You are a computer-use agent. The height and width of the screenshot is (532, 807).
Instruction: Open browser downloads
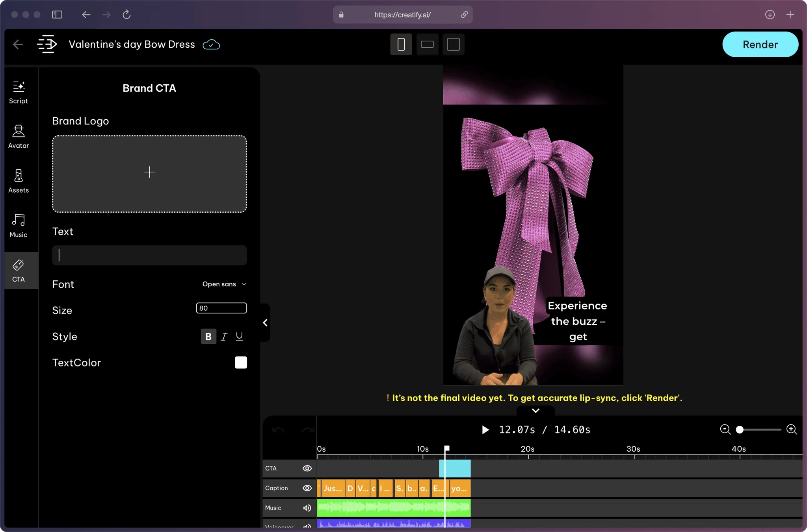(x=770, y=15)
